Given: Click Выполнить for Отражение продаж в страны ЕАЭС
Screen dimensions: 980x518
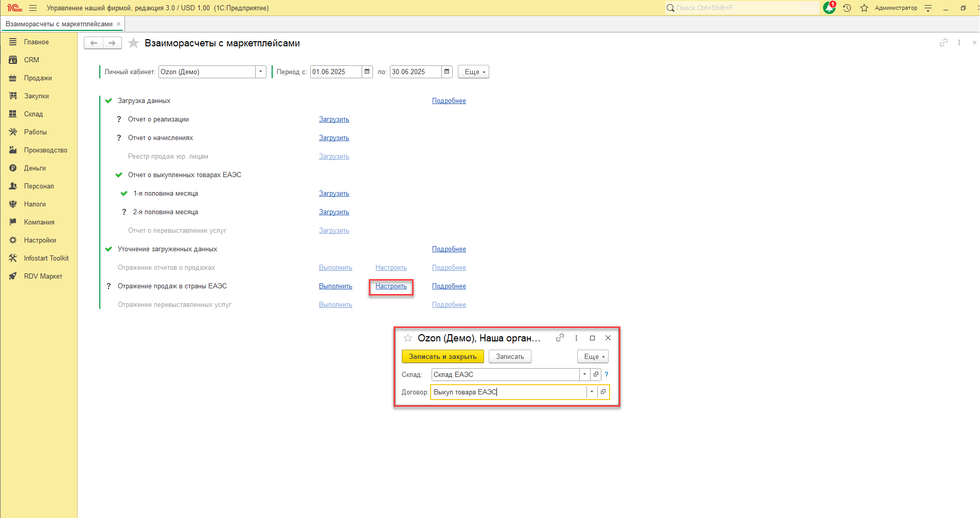Looking at the screenshot, I should (x=335, y=286).
